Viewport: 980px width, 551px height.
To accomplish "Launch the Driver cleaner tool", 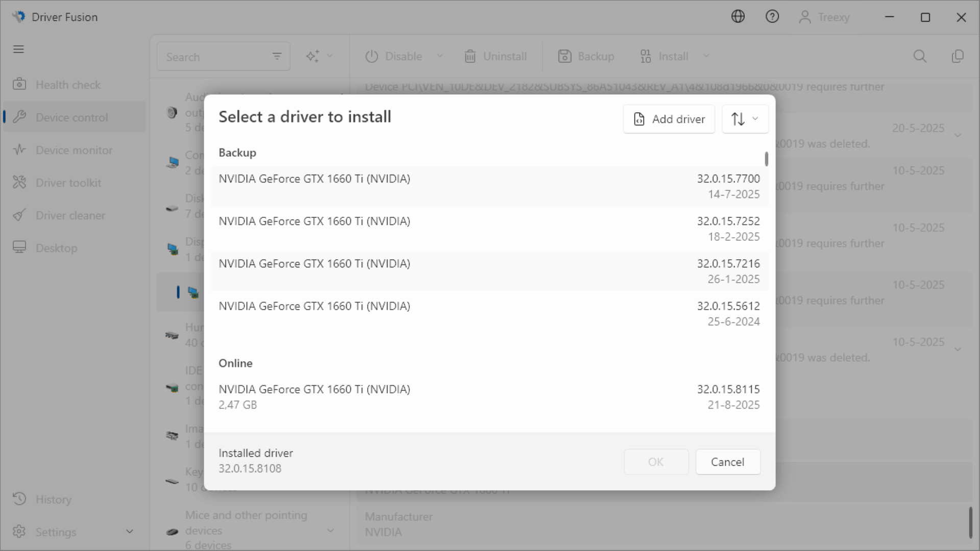I will coord(70,215).
